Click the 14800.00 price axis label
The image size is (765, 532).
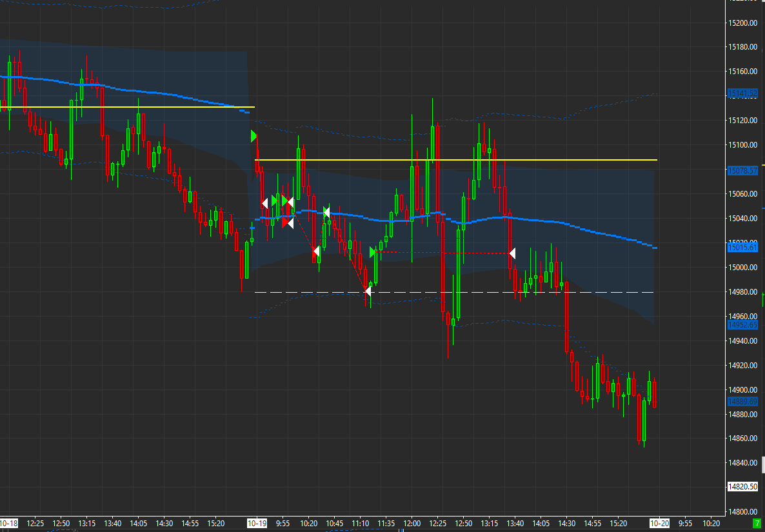click(x=744, y=512)
